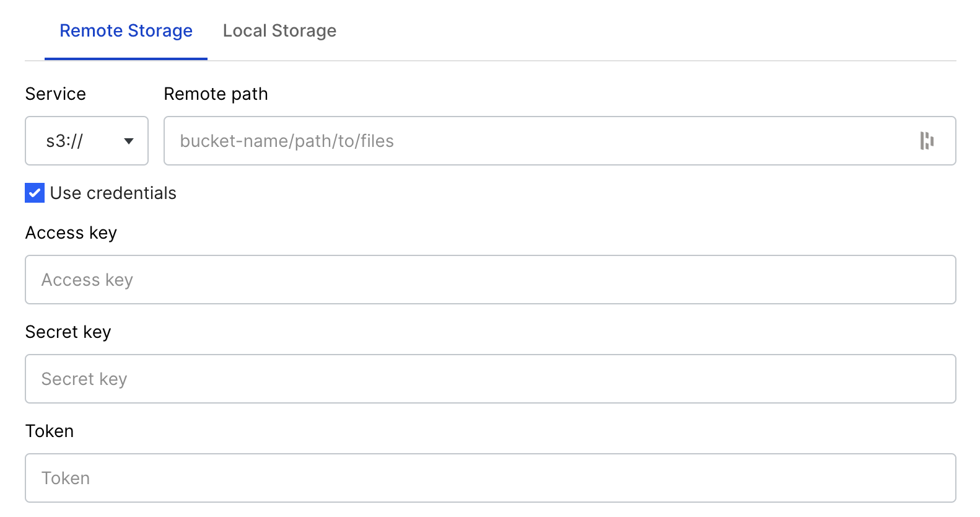Uncheck the Use credentials checkbox
Image resolution: width=980 pixels, height=517 pixels.
coord(35,193)
